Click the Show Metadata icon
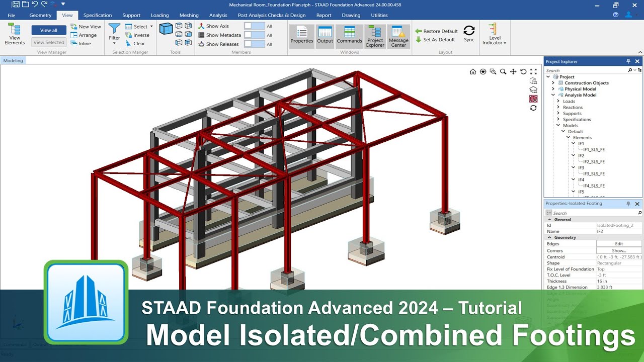 (201, 35)
